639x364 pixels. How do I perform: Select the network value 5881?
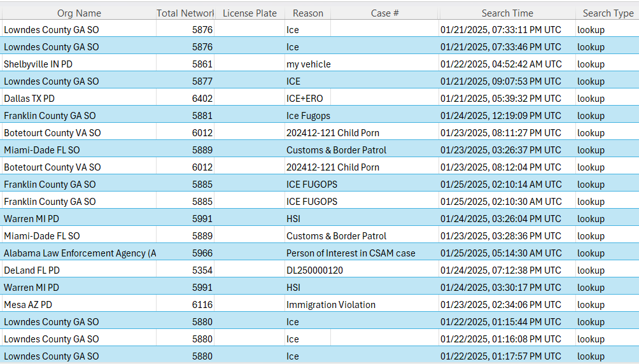185,116
